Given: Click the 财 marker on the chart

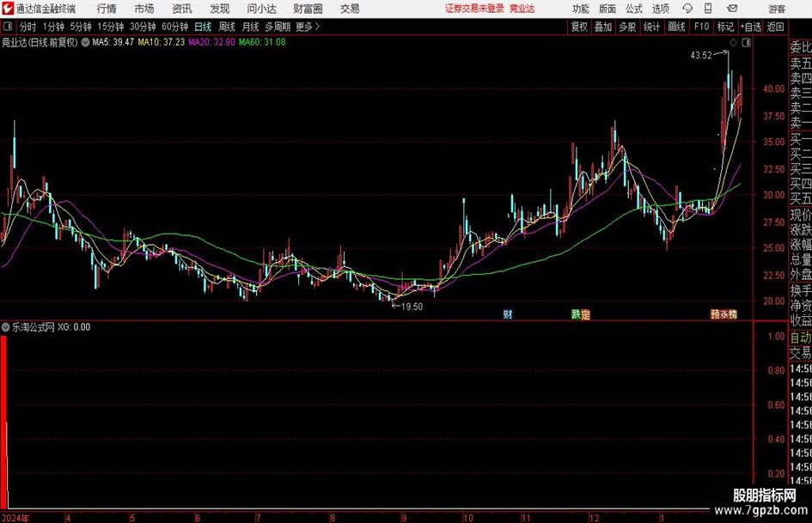Looking at the screenshot, I should [508, 313].
